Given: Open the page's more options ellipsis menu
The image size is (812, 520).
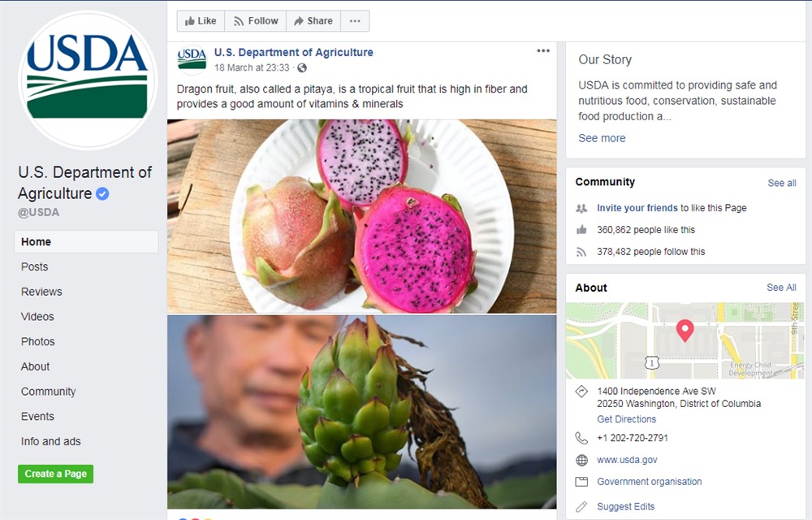Looking at the screenshot, I should coord(355,21).
